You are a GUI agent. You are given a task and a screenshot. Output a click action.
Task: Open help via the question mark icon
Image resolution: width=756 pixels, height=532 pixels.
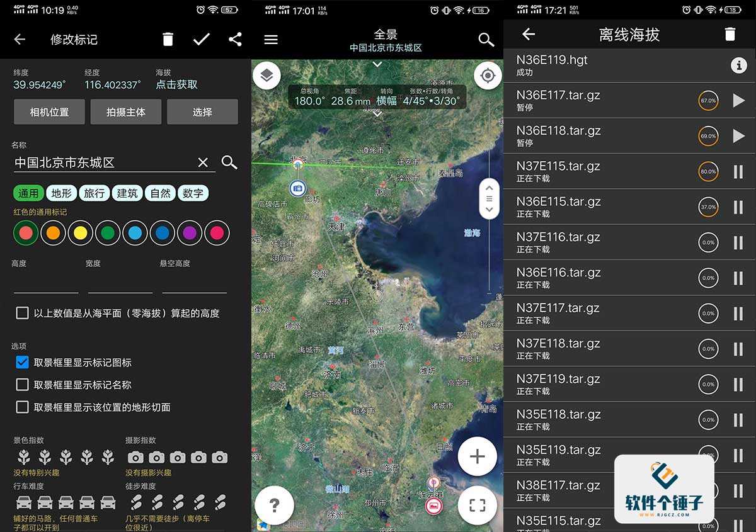coord(274,505)
